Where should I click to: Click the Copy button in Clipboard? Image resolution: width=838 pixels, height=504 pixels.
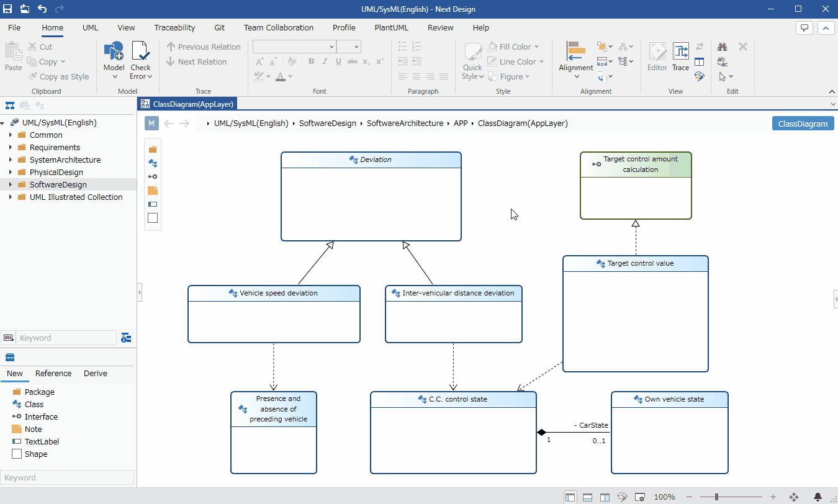tap(47, 61)
